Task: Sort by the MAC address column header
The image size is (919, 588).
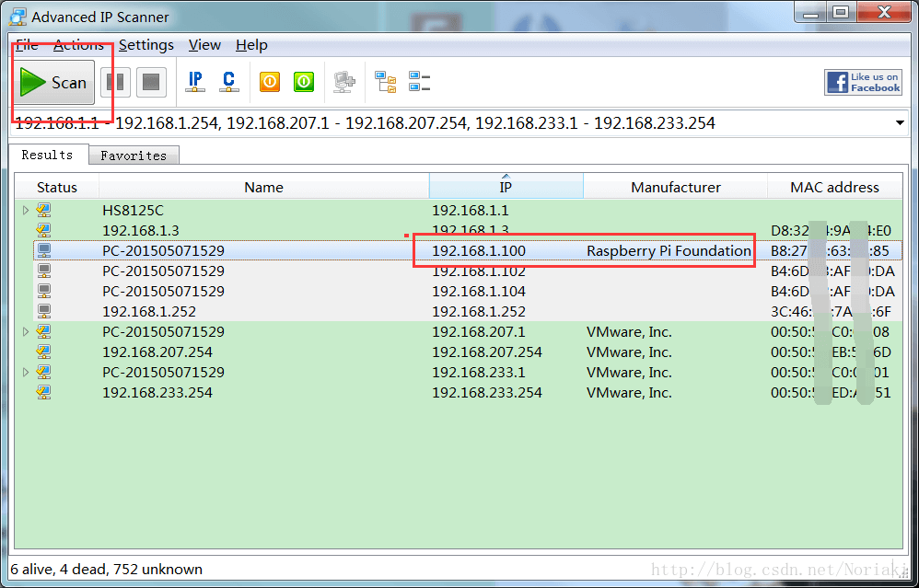Action: coord(834,188)
